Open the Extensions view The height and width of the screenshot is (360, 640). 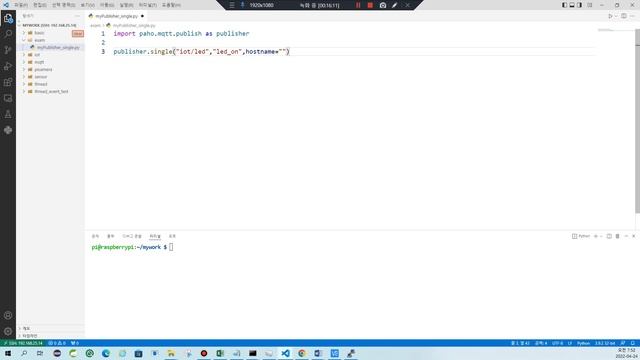click(8, 82)
